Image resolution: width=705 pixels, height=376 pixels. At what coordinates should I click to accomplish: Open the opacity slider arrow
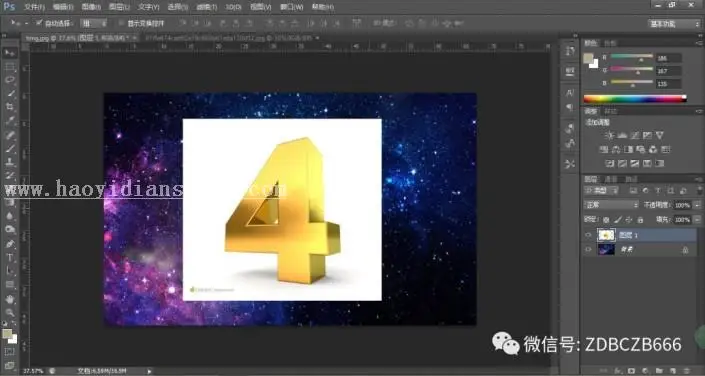[697, 205]
